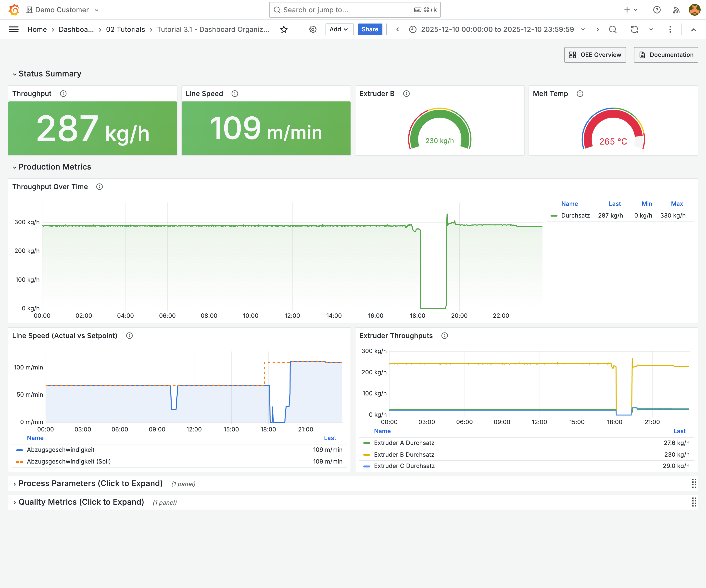Open the Add dropdown menu

(339, 30)
